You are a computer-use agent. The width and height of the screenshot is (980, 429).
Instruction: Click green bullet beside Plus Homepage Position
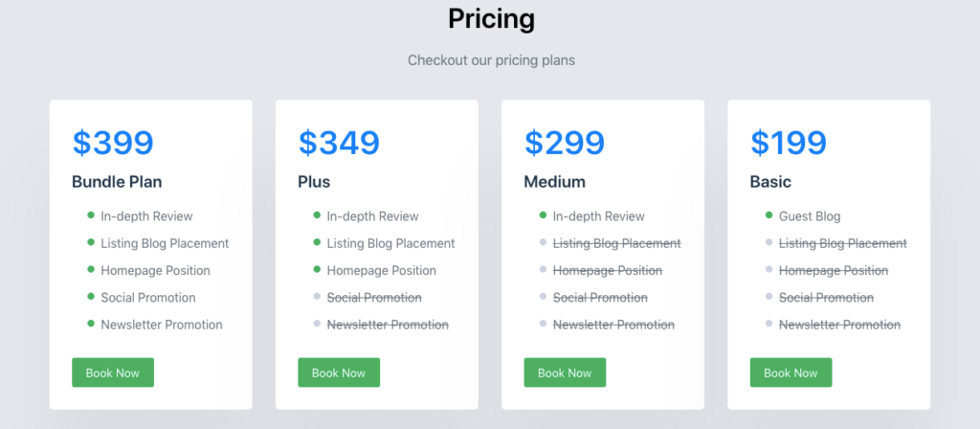317,269
